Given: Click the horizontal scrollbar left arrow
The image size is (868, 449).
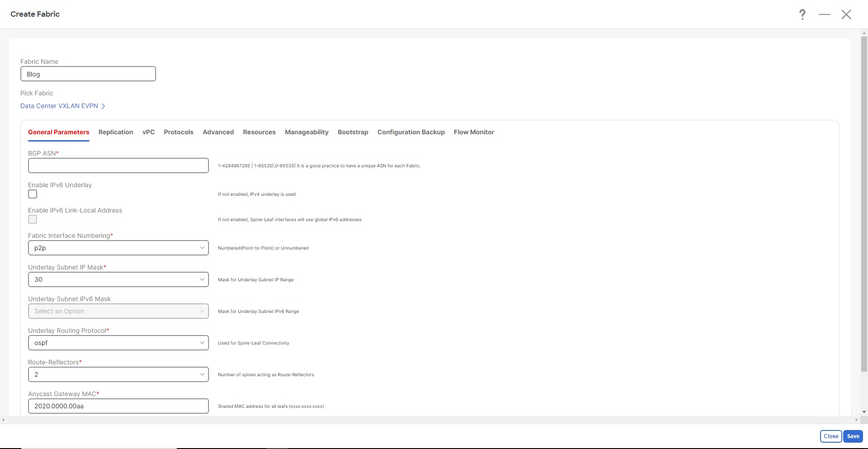Looking at the screenshot, I should 4,420.
